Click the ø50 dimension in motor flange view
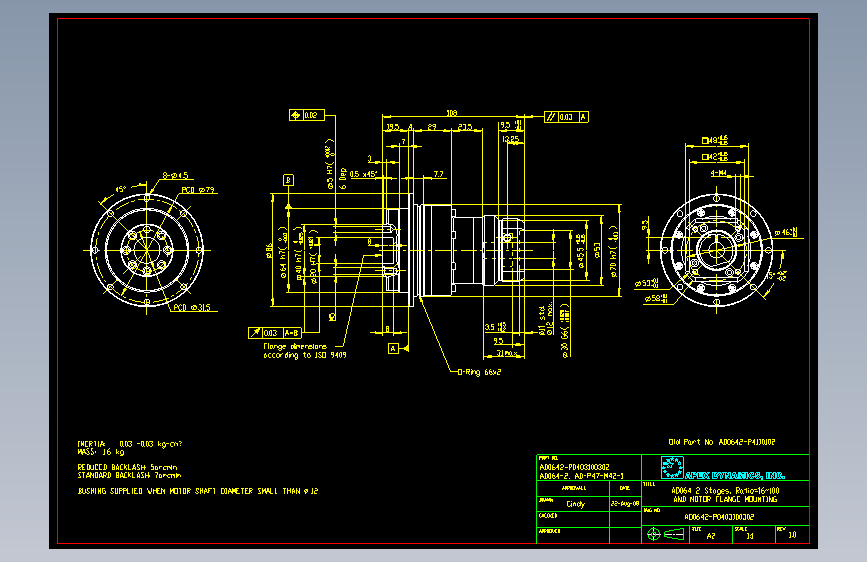Viewport: 867px width, 562px height. click(x=647, y=283)
